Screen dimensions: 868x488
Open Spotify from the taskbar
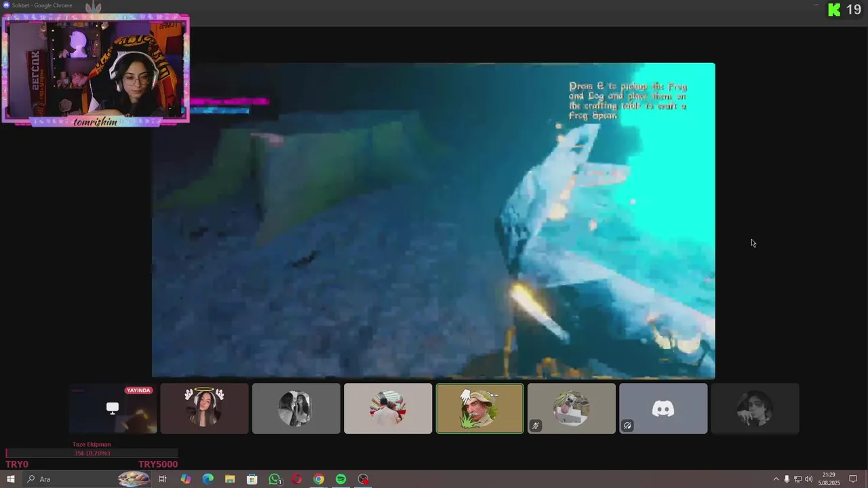341,479
